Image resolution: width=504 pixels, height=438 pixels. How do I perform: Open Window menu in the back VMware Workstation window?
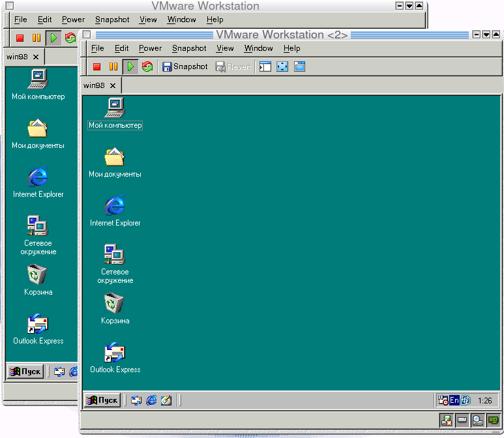tap(182, 20)
